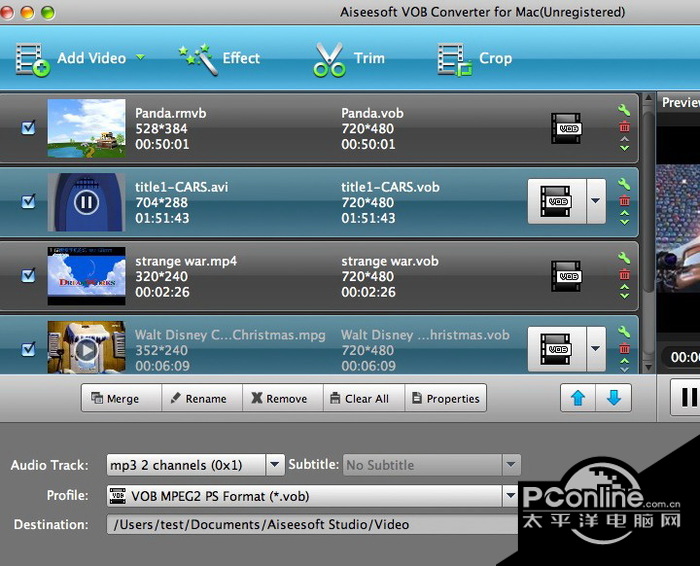
Task: Uncheck the Panda.rmvb checkbox
Action: (29, 128)
